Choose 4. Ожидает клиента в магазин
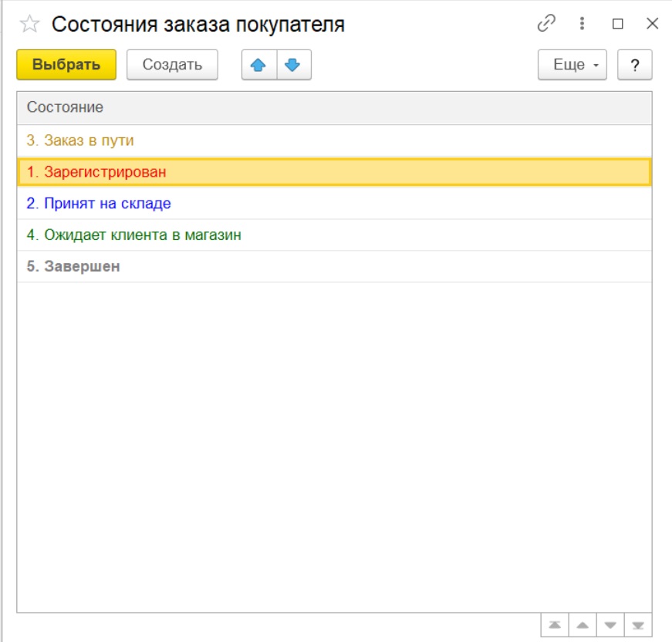Viewport: 672px width, 642px height. point(133,235)
